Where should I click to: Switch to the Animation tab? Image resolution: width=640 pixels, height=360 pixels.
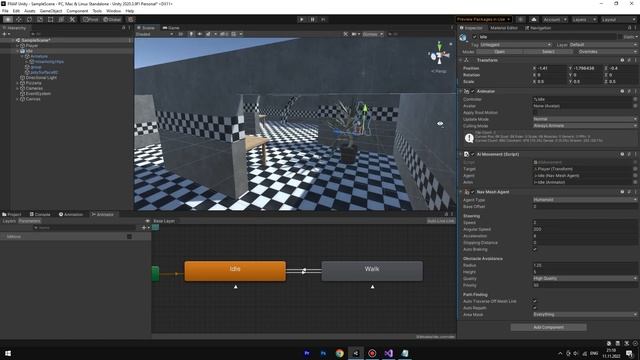[71, 214]
